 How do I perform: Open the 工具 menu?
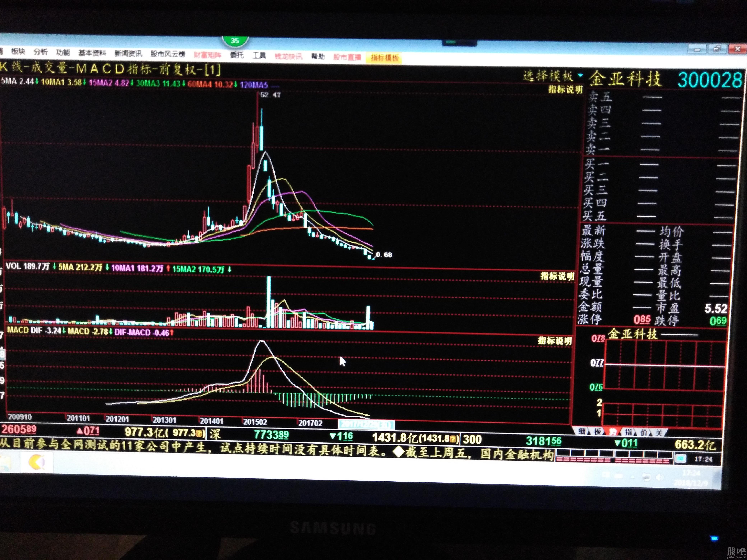tap(259, 55)
